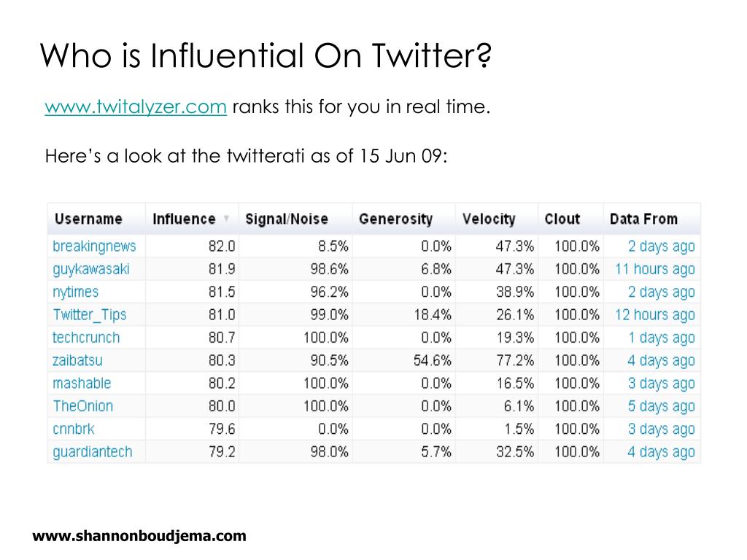This screenshot has height=560, width=747.
Task: Open the breakingnews username link
Action: point(94,246)
